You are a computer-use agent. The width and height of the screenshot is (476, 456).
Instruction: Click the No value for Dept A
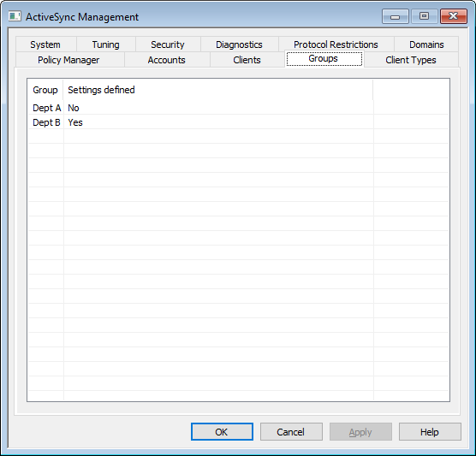[x=74, y=108]
